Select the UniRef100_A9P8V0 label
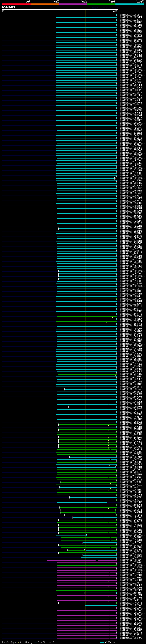 (131, 45)
